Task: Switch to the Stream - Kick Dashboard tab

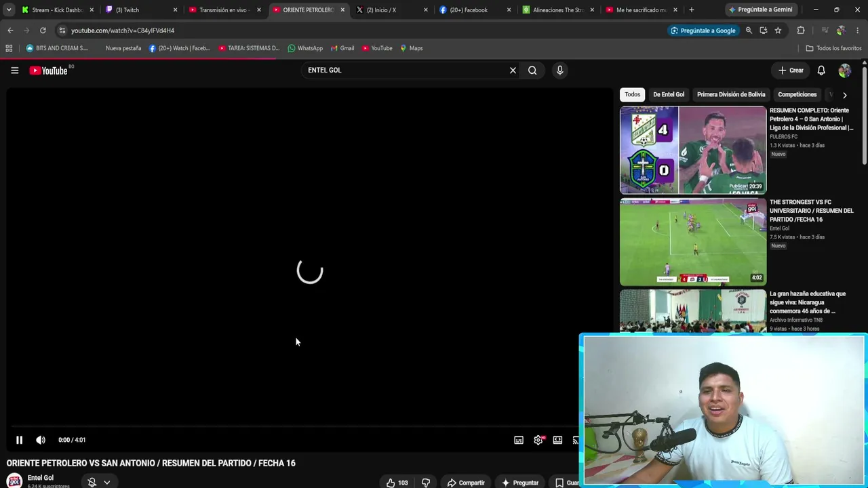Action: [x=58, y=10]
